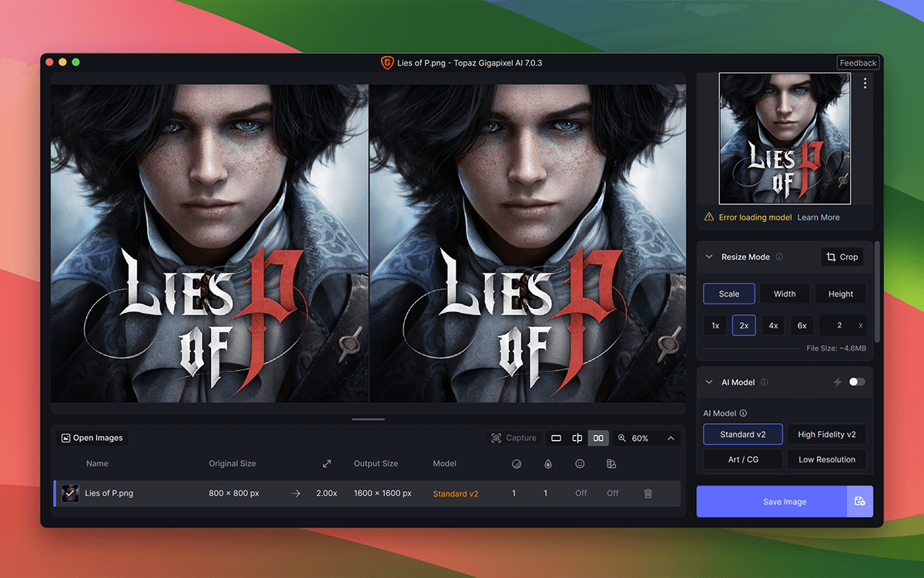Open the 60% zoom level dropdown
The image size is (924, 578).
(x=648, y=438)
